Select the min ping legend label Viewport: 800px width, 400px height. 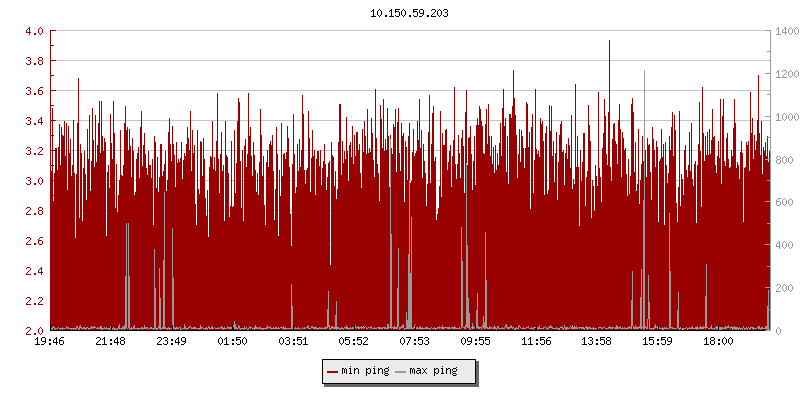click(365, 371)
